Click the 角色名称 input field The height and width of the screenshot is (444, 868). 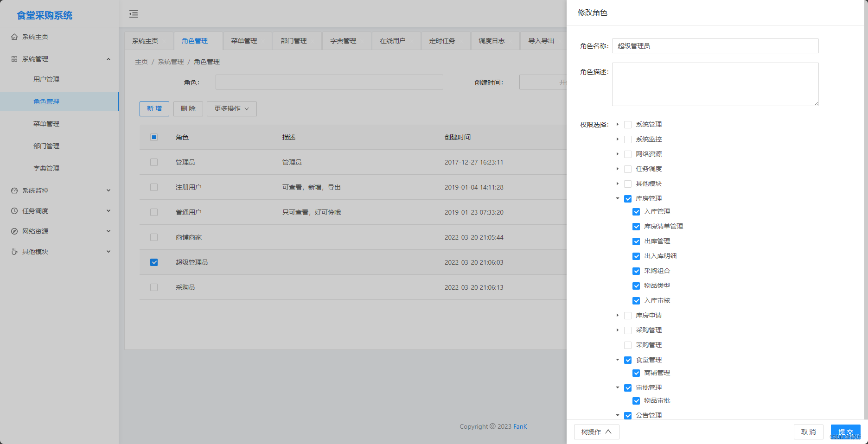(x=715, y=46)
